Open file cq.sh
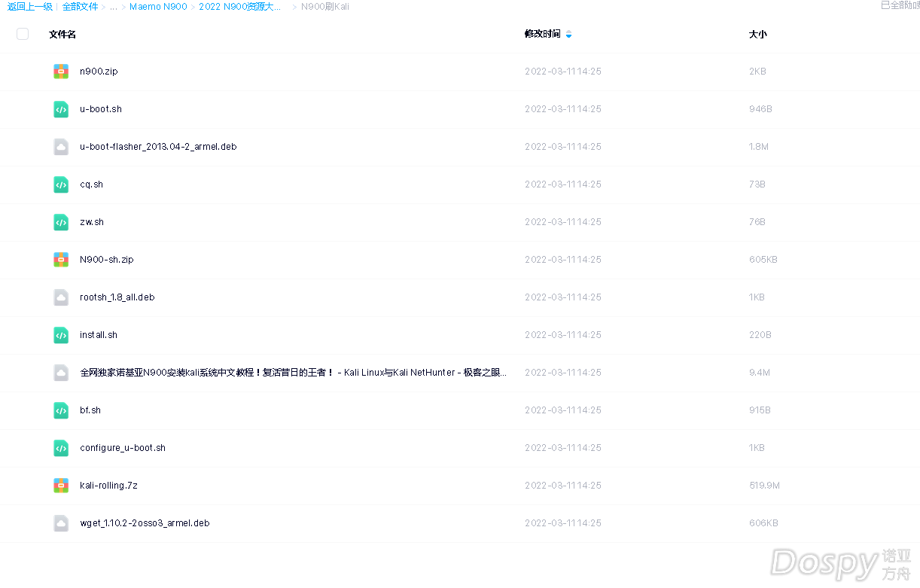Screen dimensions: 920x588 pyautogui.click(x=91, y=184)
